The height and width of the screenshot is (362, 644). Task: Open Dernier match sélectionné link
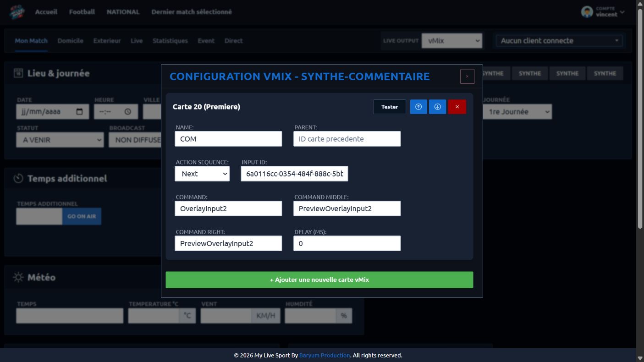pos(192,12)
